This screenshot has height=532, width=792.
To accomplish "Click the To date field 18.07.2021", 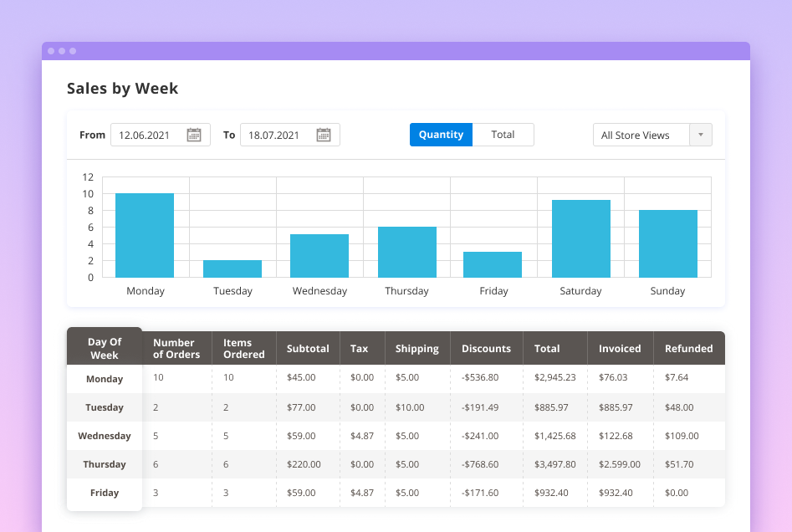I will 276,135.
